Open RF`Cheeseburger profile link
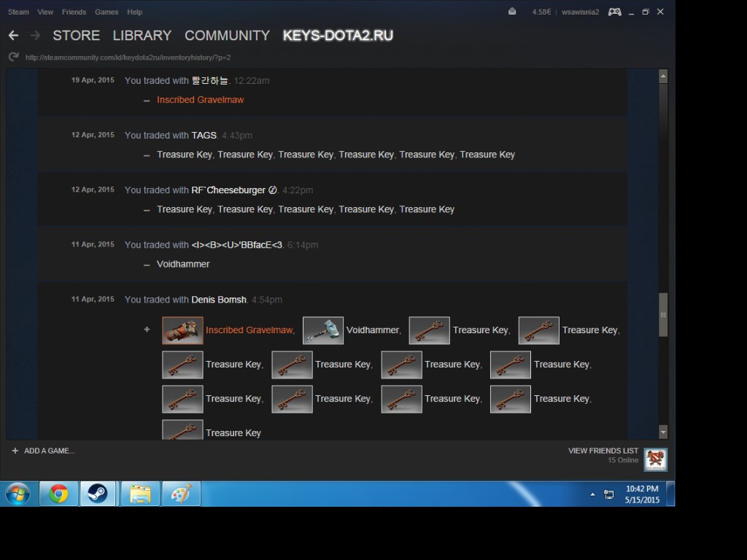Screen dimensions: 747x560 [x=234, y=190]
